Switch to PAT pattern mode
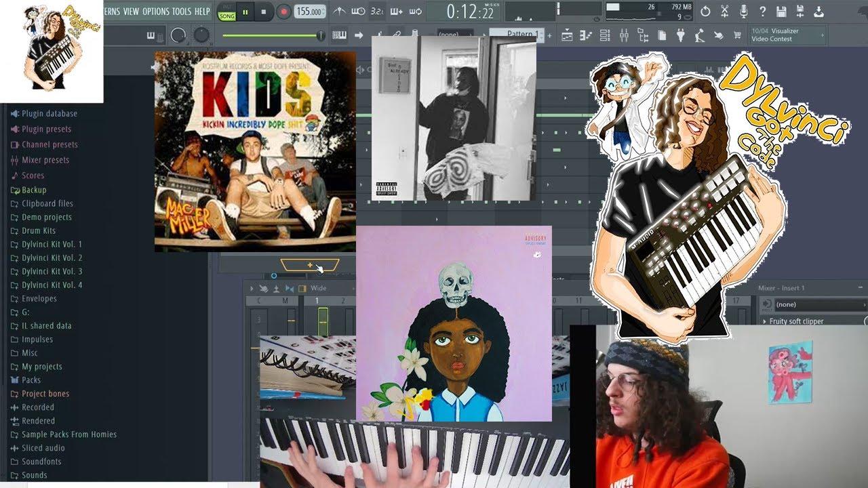This screenshot has width=868, height=488. [227, 7]
